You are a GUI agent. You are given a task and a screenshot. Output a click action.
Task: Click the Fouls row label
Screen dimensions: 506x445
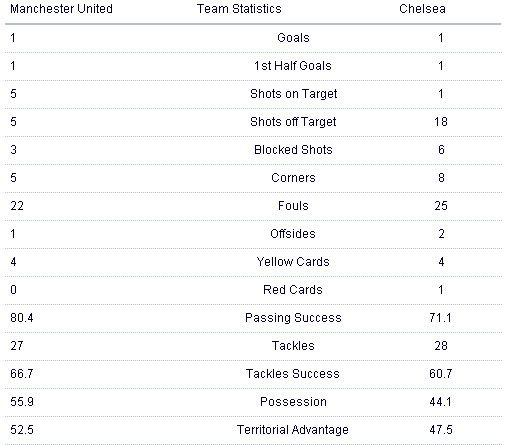coord(293,206)
